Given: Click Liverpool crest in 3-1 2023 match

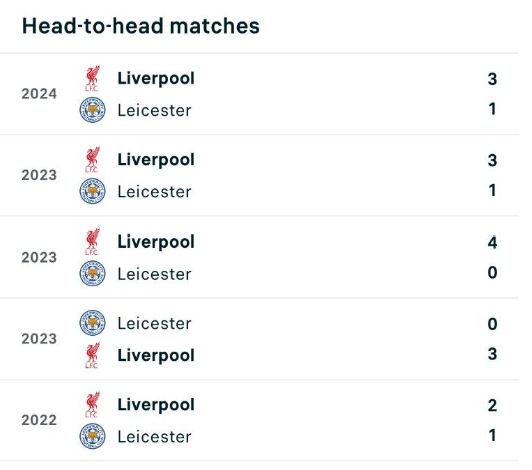Looking at the screenshot, I should click(92, 160).
